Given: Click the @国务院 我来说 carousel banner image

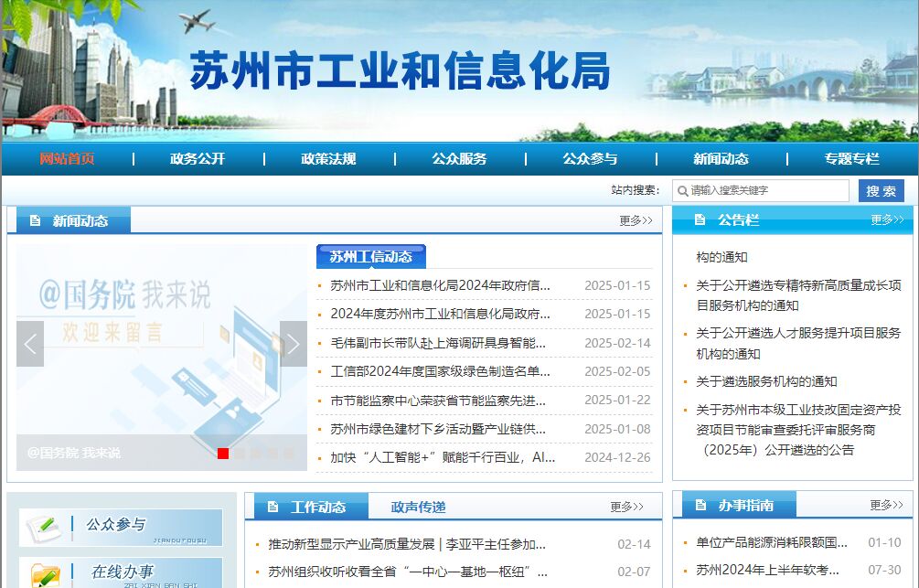Looking at the screenshot, I should pos(162,357).
